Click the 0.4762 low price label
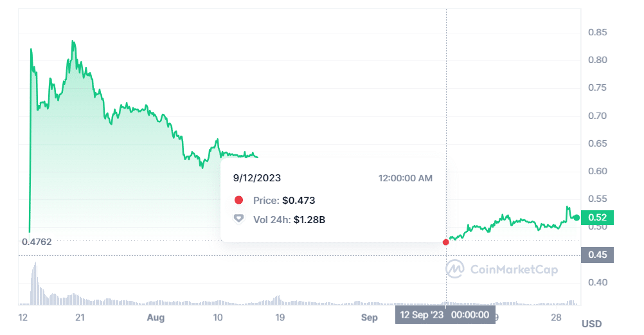Screen dimensions: 644x335 37,242
